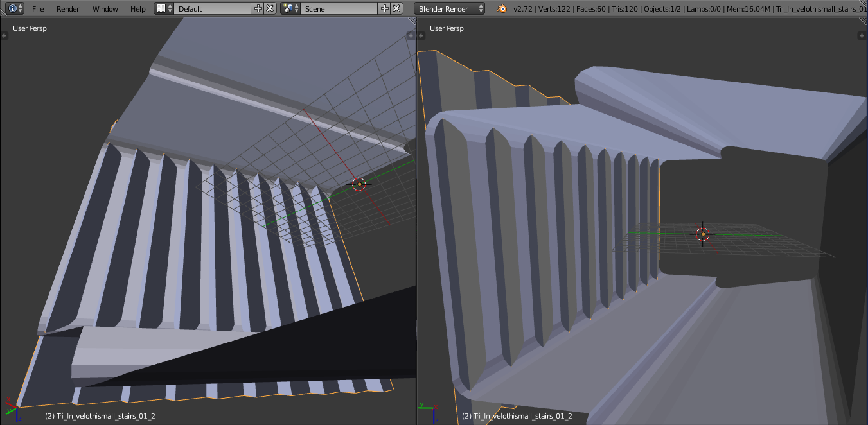The width and height of the screenshot is (868, 425).
Task: Open the Window menu
Action: 105,9
